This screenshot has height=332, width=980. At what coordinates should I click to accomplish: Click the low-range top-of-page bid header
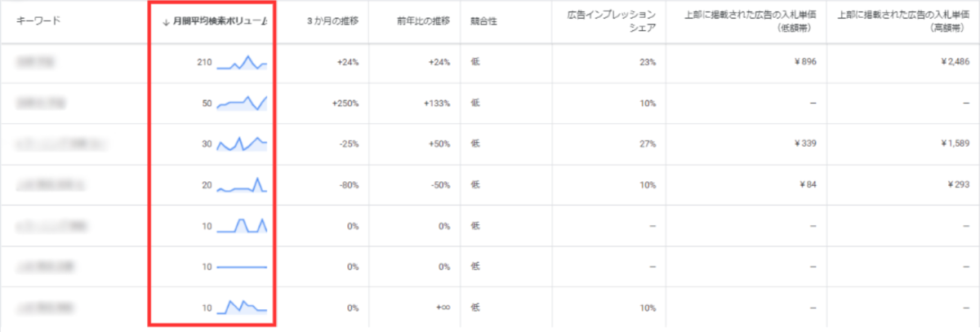click(x=746, y=21)
